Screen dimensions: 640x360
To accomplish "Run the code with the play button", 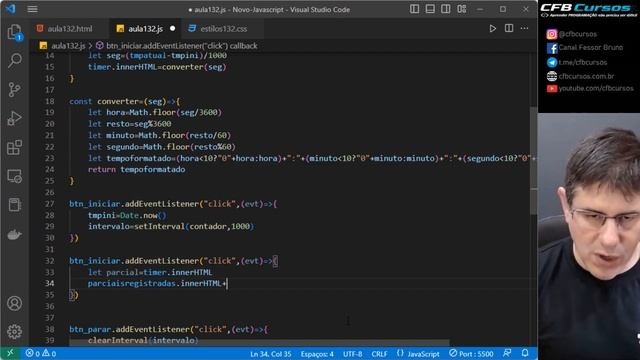I will (493, 29).
